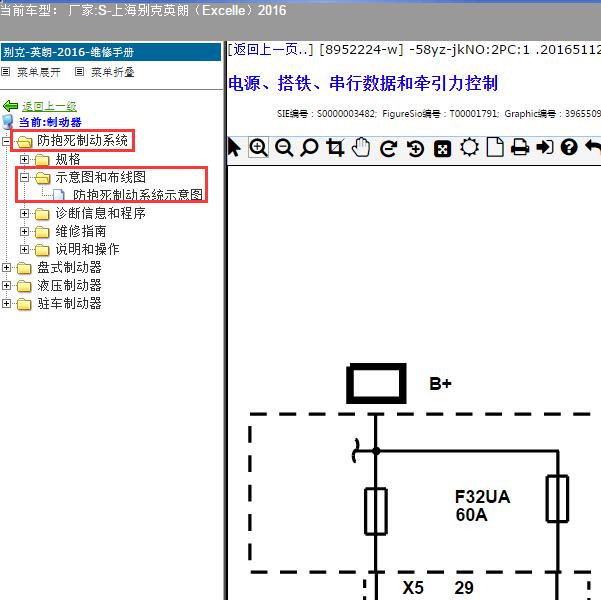The image size is (601, 600).
Task: Click FigureSio编号 T00001791 text
Action: click(440, 113)
